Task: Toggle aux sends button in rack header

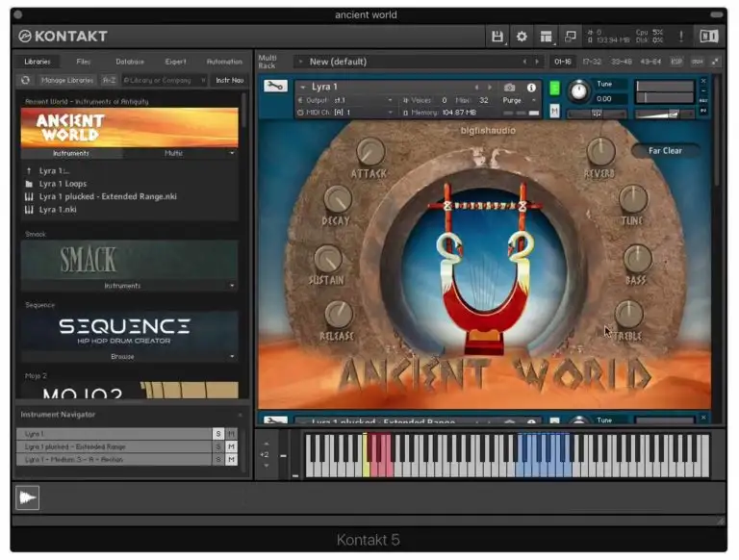Action: pos(697,62)
